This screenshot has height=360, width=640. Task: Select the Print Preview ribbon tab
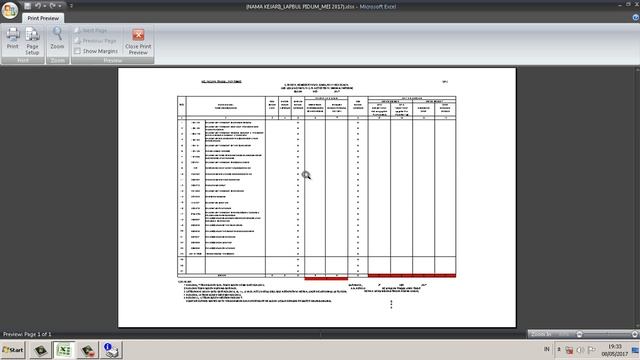[x=43, y=18]
